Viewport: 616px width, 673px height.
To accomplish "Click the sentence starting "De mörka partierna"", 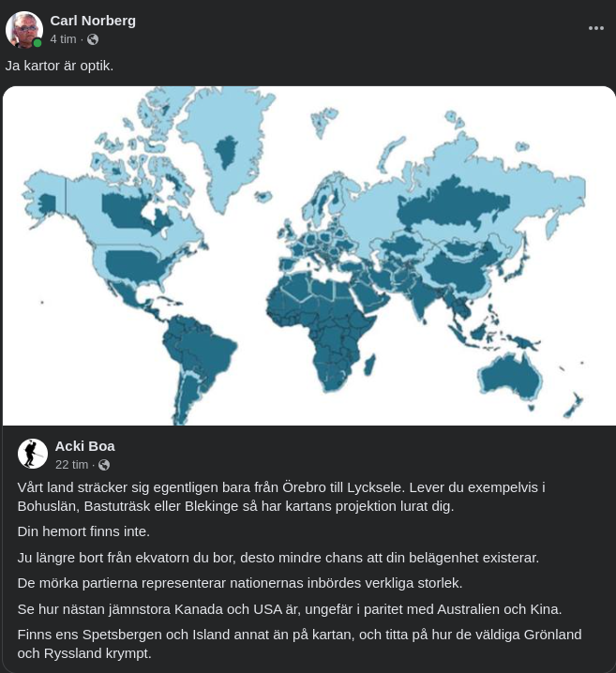I will pyautogui.click(x=239, y=583).
